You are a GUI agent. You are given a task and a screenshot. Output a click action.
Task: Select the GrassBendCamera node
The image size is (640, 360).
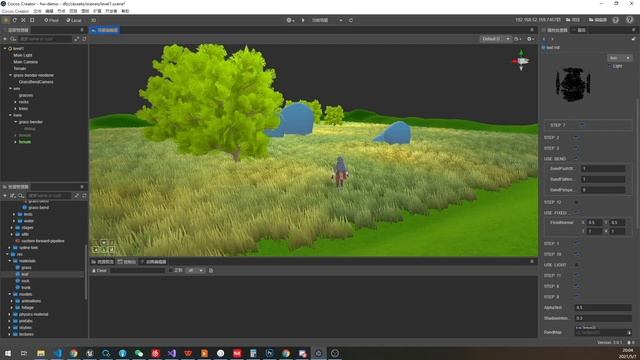36,82
